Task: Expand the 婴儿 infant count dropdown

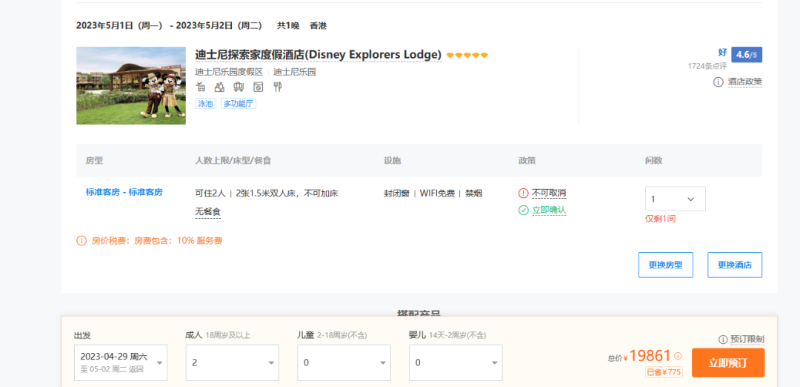Action: pos(456,363)
